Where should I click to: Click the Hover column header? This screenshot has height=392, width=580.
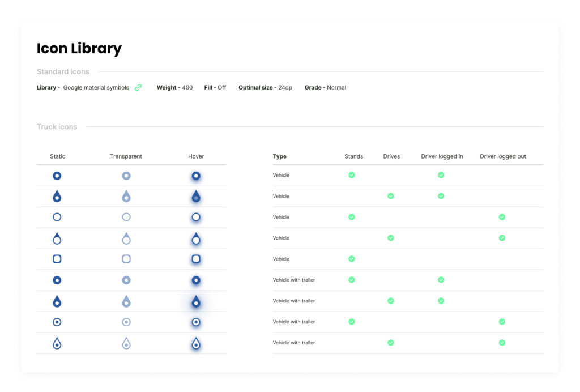coord(196,156)
